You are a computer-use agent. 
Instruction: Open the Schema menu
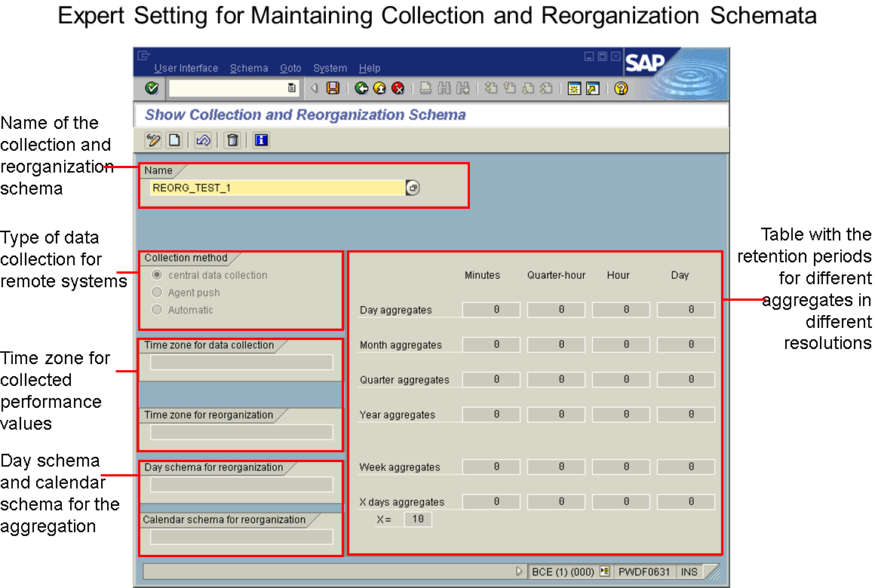click(249, 68)
